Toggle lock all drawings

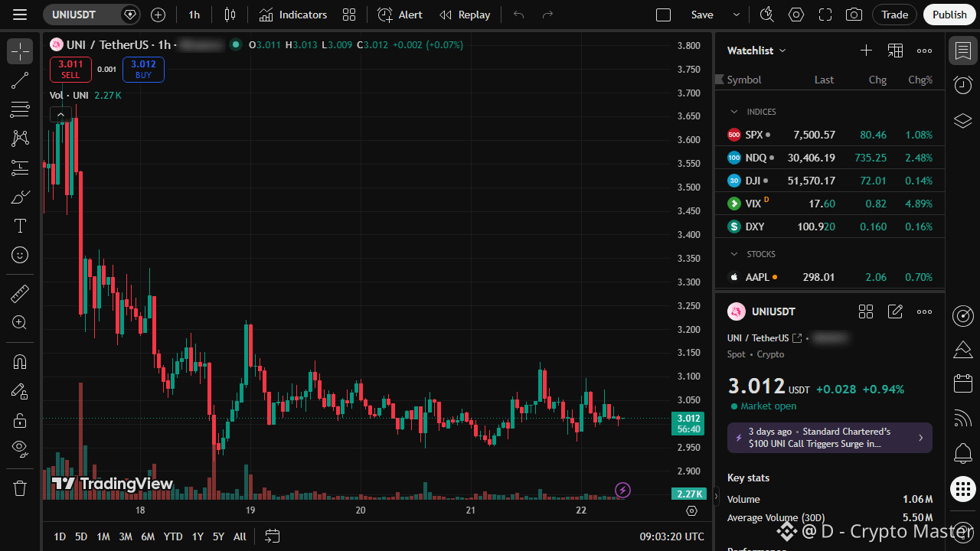[x=20, y=420]
